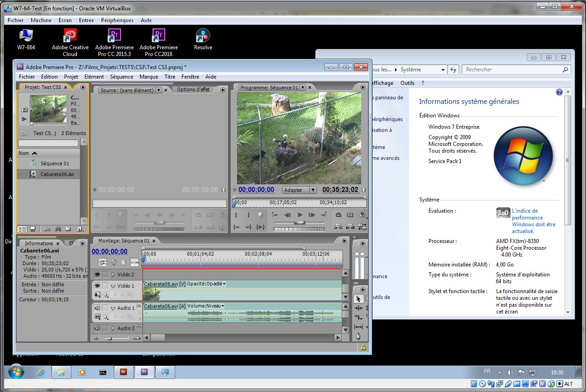Select the Ripple Edit tool in Tools panel

(358, 308)
